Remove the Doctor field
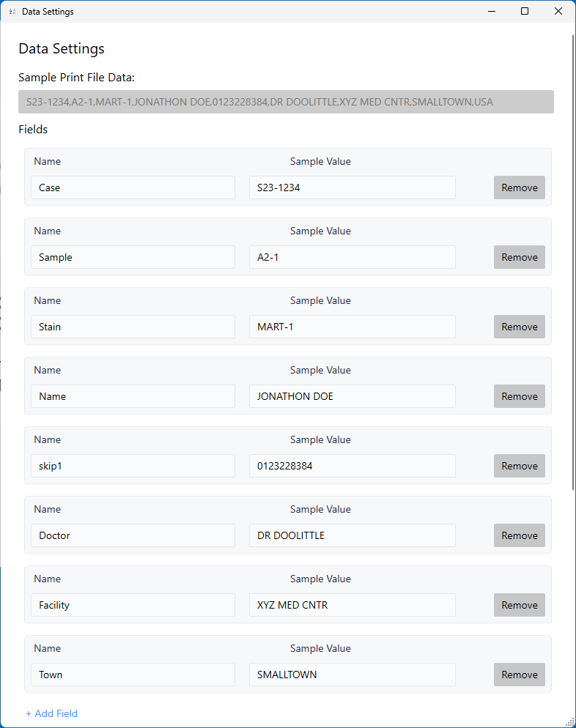The width and height of the screenshot is (576, 728). click(519, 535)
